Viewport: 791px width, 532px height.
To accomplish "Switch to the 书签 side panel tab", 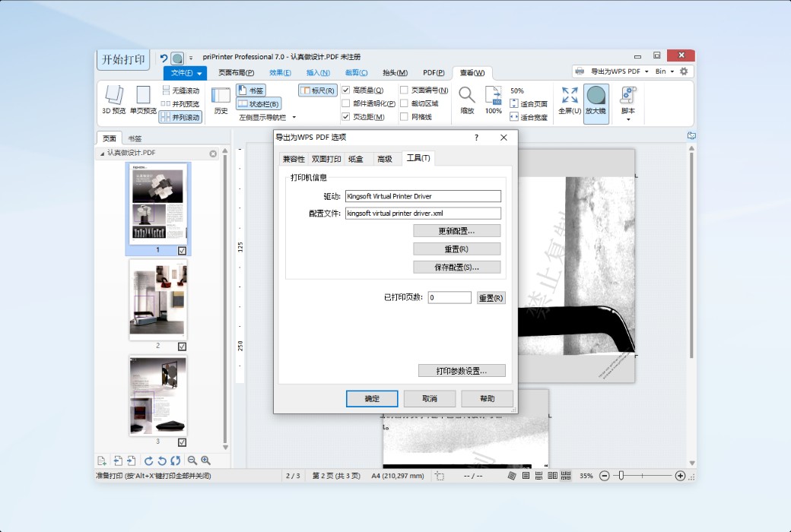I will coord(135,138).
